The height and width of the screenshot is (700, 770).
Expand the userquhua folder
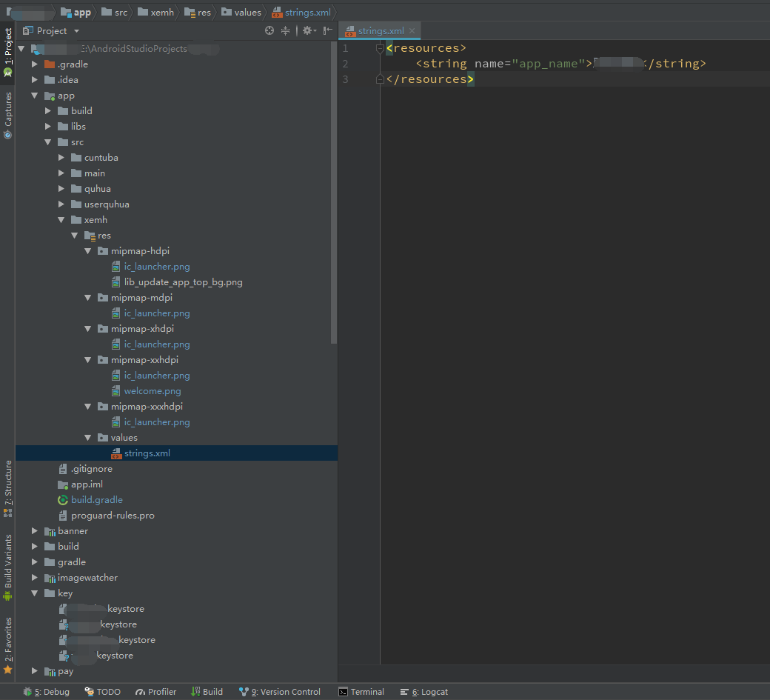[61, 204]
